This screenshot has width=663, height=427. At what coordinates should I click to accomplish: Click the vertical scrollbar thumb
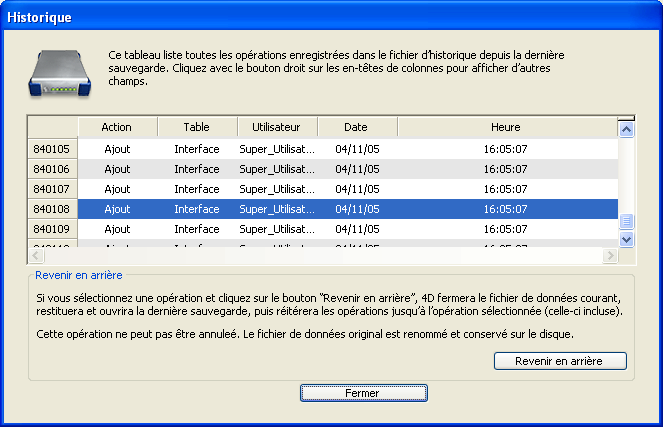tap(626, 222)
